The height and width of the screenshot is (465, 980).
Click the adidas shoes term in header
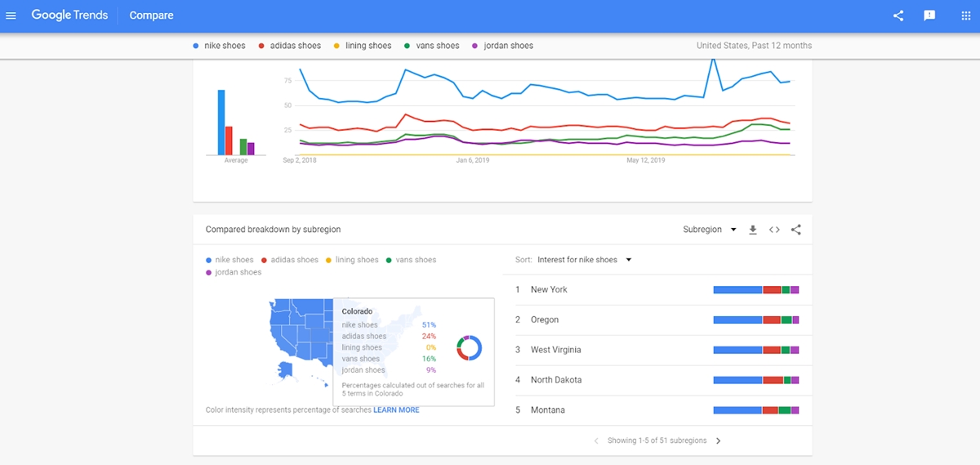pyautogui.click(x=290, y=46)
